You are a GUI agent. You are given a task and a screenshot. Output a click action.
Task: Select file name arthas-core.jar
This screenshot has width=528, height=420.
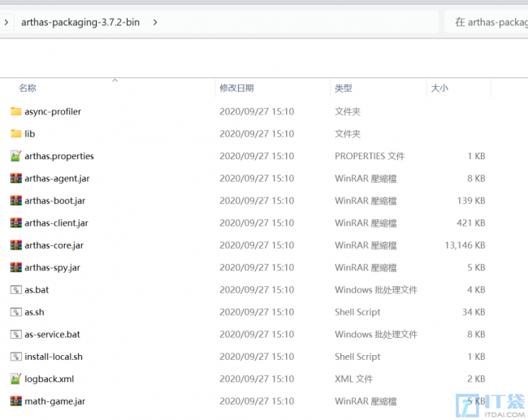point(54,245)
